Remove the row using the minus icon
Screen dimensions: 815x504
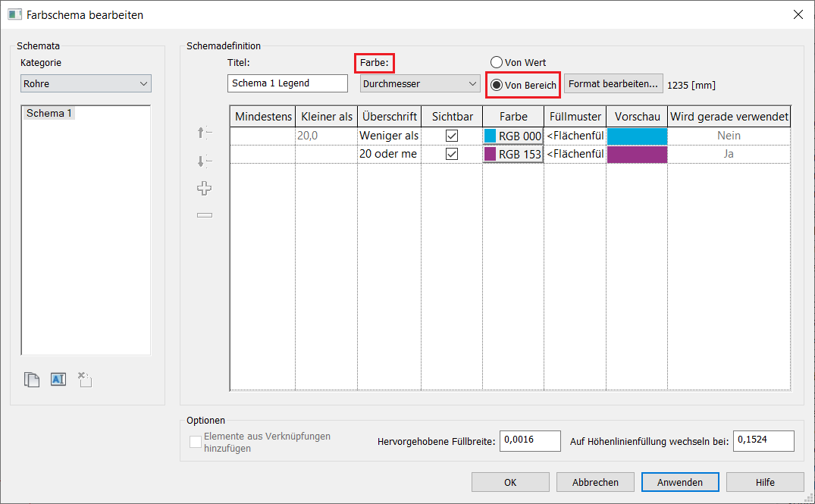(x=204, y=215)
